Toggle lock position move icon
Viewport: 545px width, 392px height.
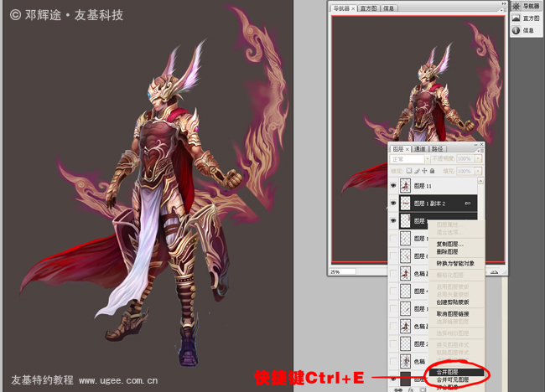tap(424, 171)
